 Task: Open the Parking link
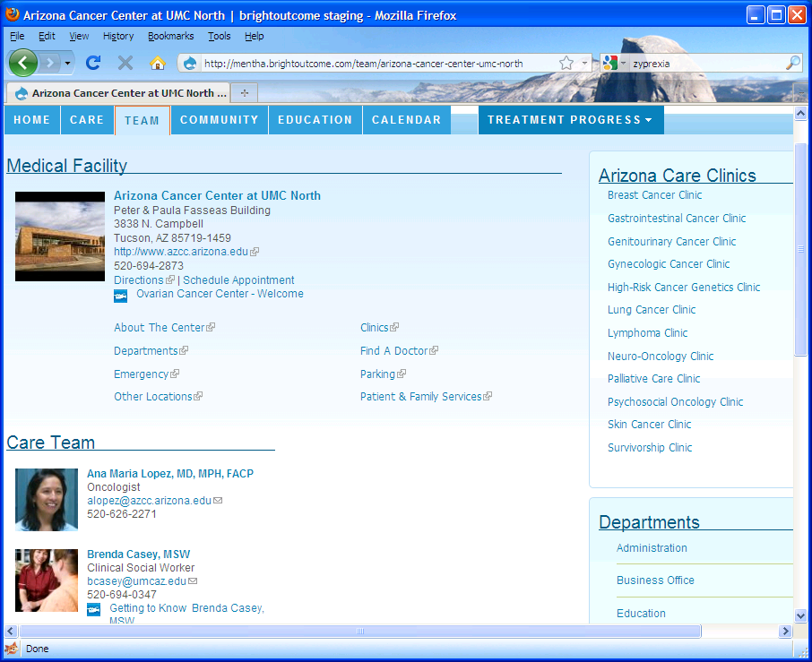tap(378, 374)
